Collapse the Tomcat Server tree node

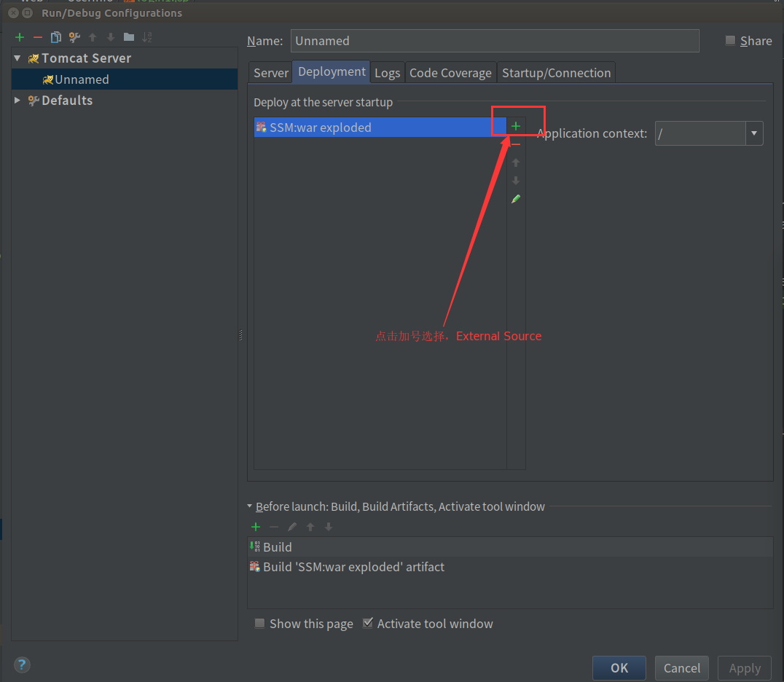click(x=17, y=58)
